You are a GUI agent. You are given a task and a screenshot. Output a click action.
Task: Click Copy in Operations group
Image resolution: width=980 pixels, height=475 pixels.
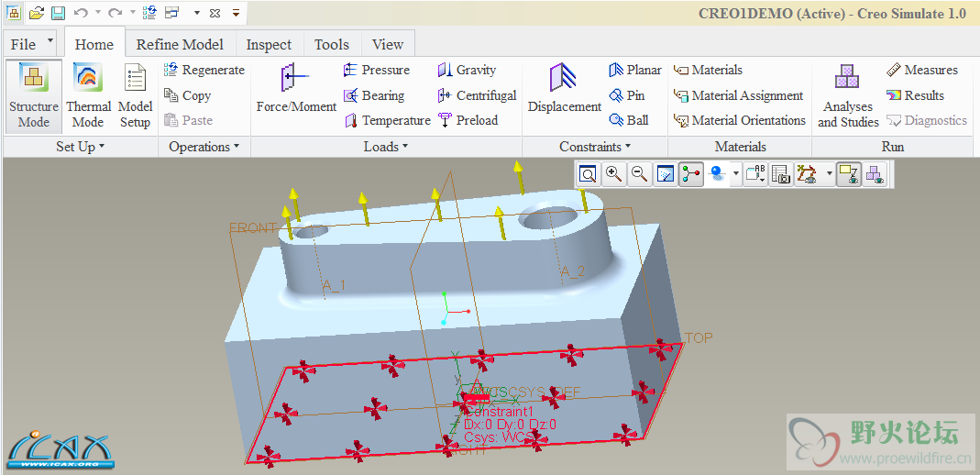coord(188,95)
